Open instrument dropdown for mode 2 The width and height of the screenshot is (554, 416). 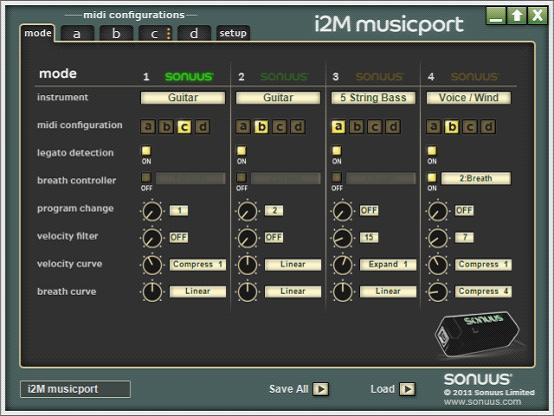click(278, 98)
